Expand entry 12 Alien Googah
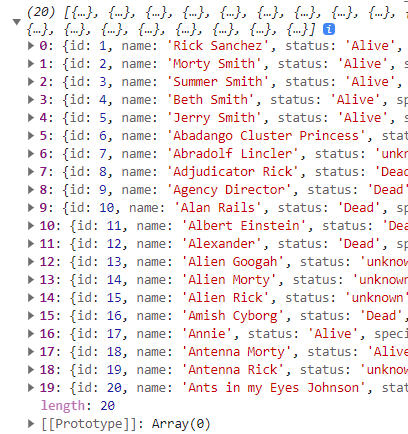Screen dimensions: 408x434 point(31,261)
